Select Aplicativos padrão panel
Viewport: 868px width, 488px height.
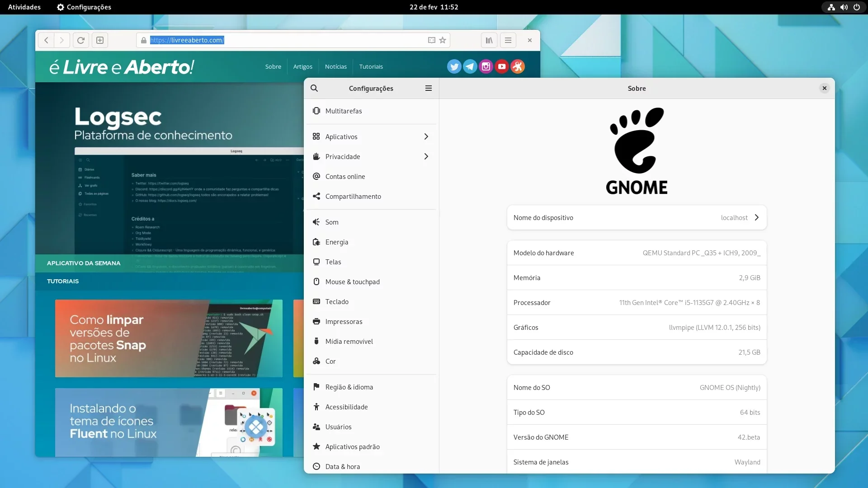(371, 446)
